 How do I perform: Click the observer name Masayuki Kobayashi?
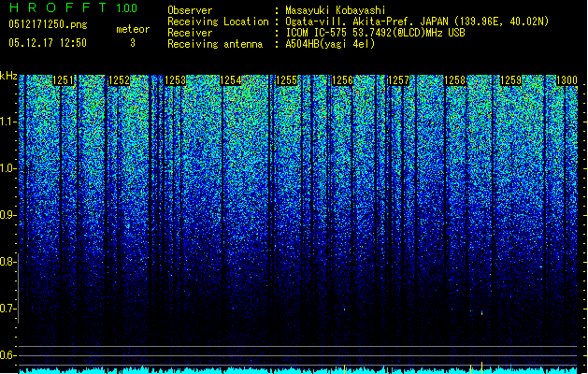336,10
